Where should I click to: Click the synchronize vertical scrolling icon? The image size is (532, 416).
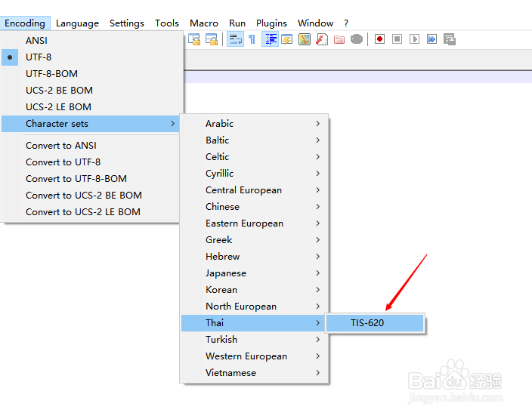[194, 39]
